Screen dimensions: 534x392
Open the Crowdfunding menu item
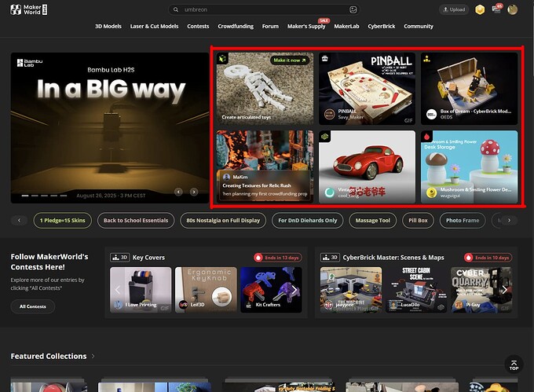point(236,26)
